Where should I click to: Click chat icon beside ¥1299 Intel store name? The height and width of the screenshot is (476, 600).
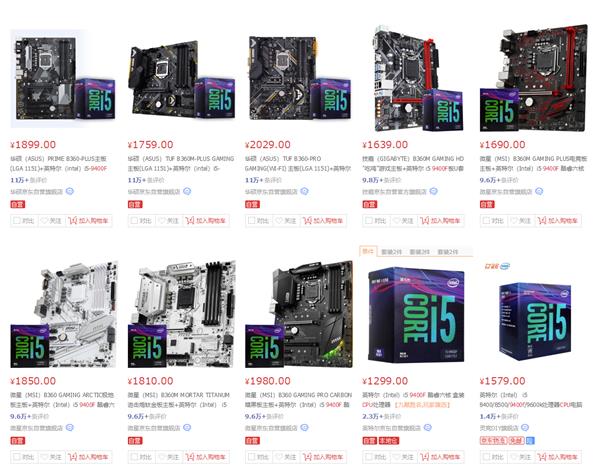coord(428,427)
